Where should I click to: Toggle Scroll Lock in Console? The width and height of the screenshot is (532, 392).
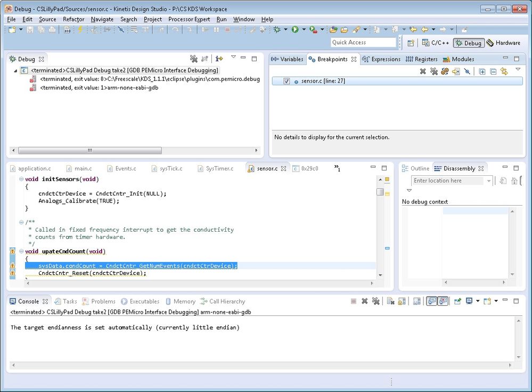(402, 301)
